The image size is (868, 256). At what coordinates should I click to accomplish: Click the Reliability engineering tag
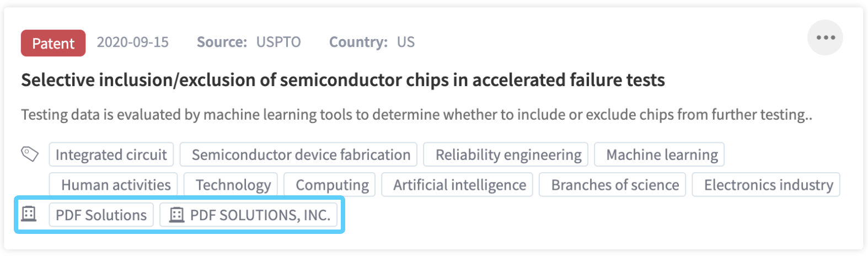tap(508, 154)
